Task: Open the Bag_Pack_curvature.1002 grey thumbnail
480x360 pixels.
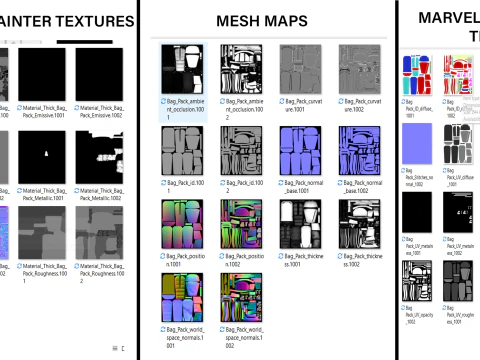Action: click(360, 69)
